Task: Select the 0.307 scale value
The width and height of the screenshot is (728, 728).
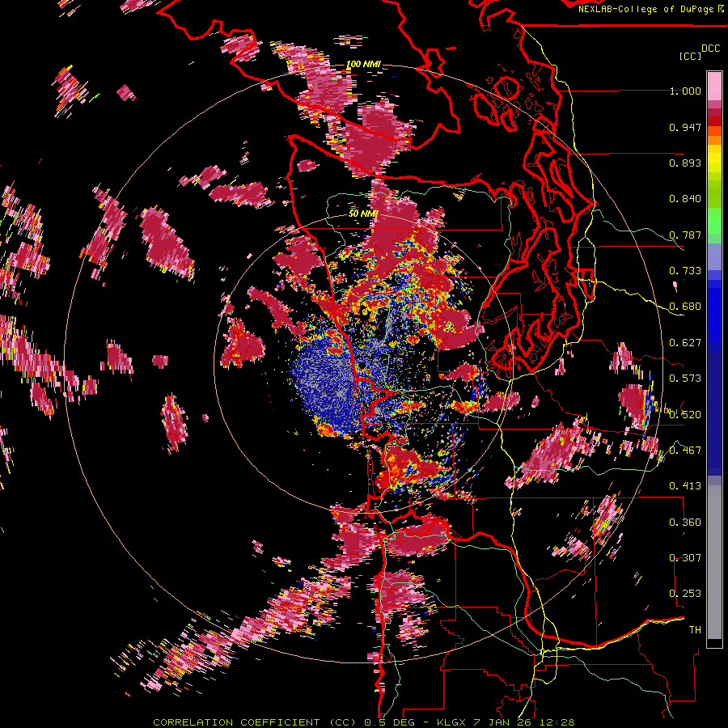Action: tap(685, 557)
